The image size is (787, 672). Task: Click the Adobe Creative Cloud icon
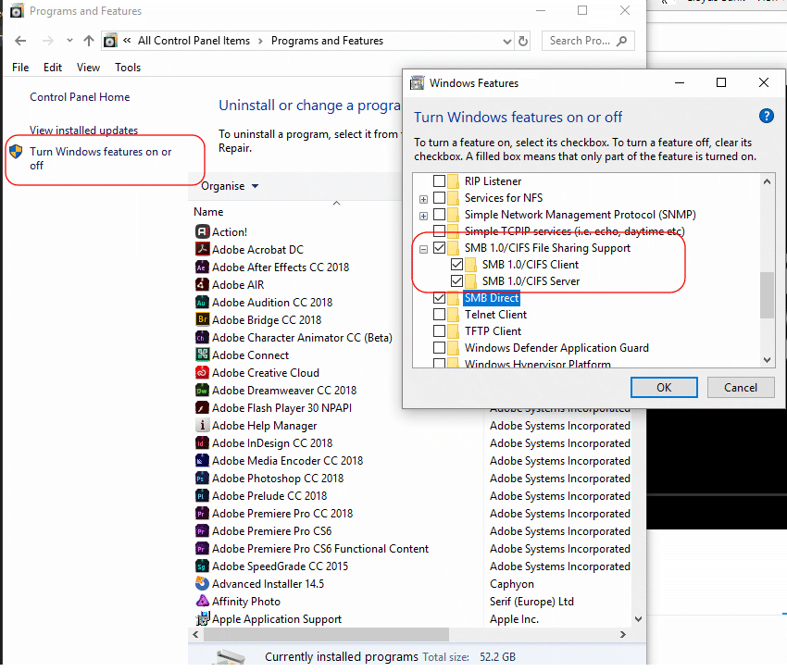202,372
